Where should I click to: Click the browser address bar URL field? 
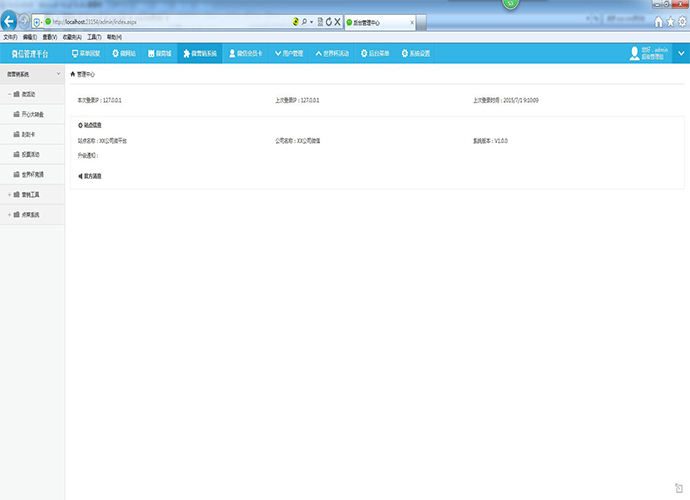coord(150,22)
